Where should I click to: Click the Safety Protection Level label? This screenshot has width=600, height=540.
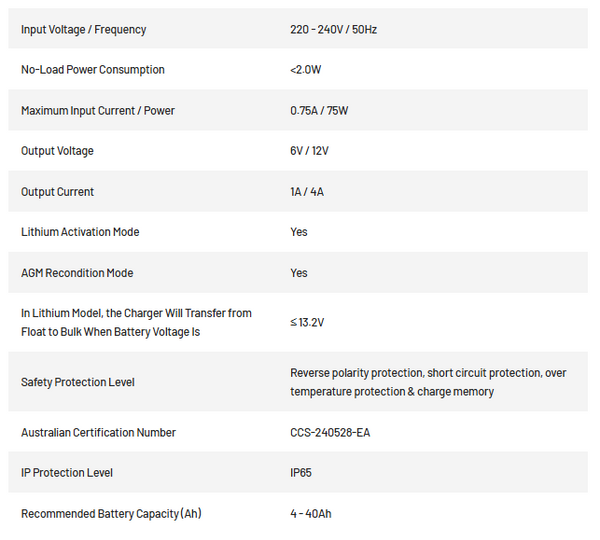point(78,382)
